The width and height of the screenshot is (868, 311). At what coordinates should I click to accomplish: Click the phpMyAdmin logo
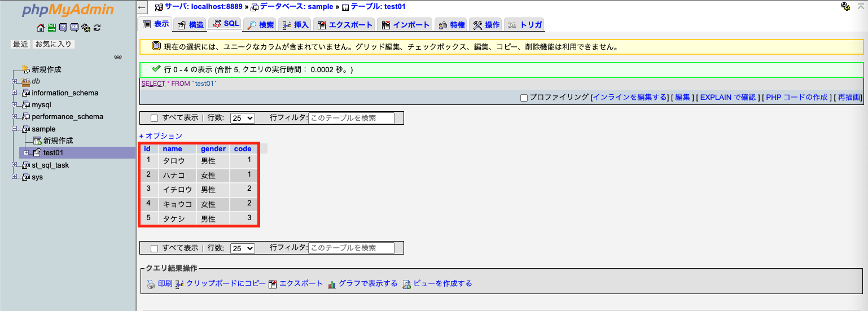click(68, 11)
